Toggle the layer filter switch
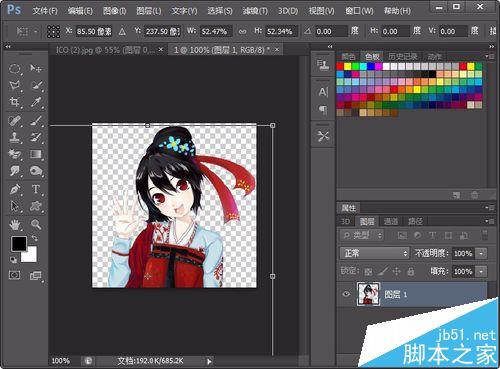500x369 pixels. (485, 235)
